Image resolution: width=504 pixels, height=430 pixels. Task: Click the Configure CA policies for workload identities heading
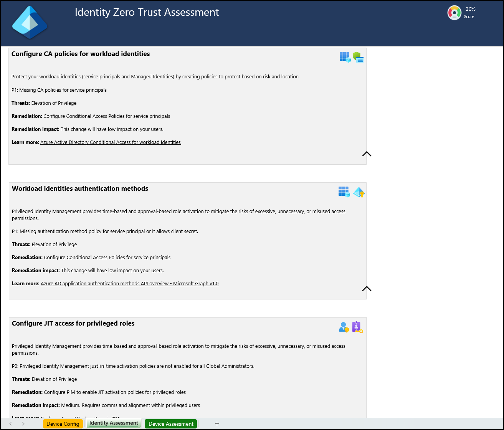(x=81, y=54)
